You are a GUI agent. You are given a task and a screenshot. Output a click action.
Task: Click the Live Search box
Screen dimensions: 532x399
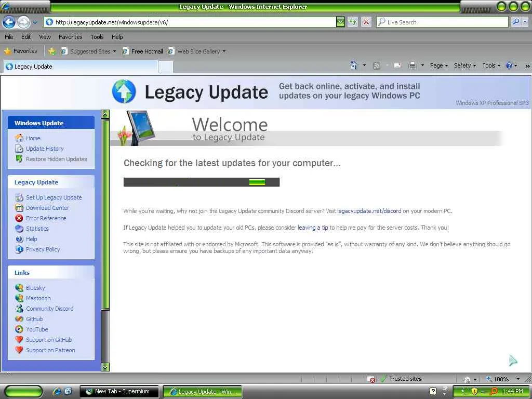[x=442, y=22]
